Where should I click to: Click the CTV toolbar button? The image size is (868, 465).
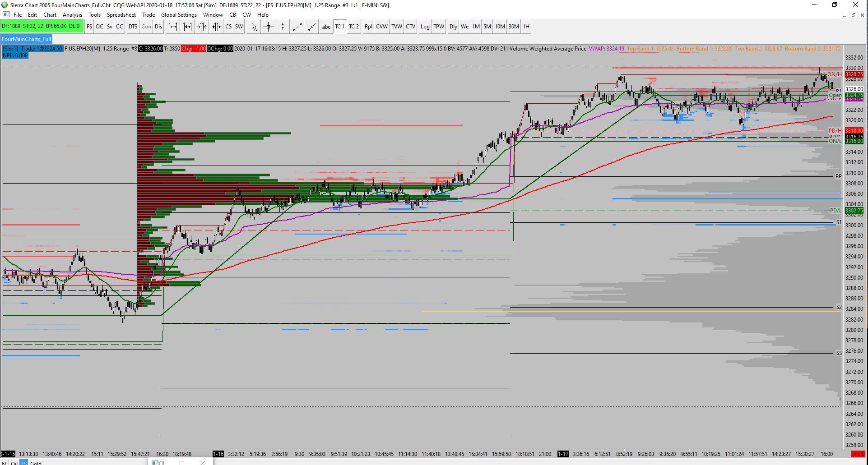click(x=411, y=27)
